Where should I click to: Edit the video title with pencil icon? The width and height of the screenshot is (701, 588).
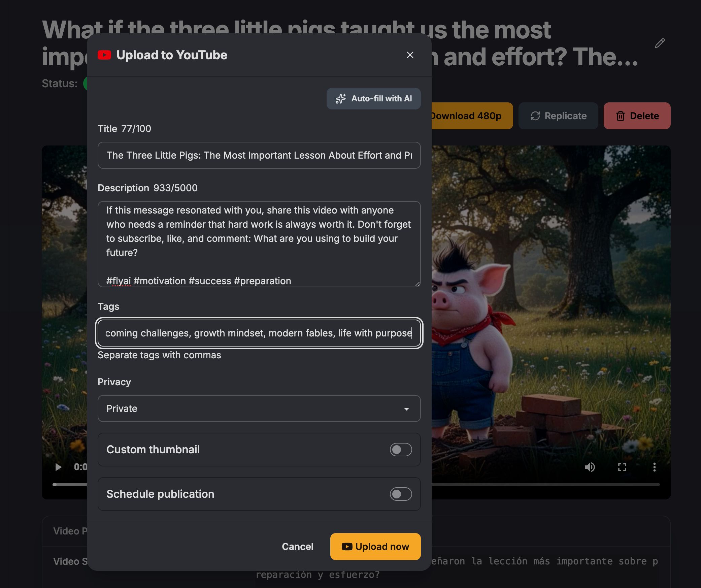(660, 43)
